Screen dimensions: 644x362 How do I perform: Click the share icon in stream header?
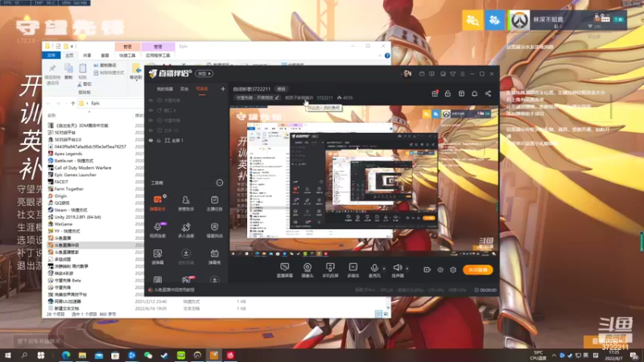[488, 93]
